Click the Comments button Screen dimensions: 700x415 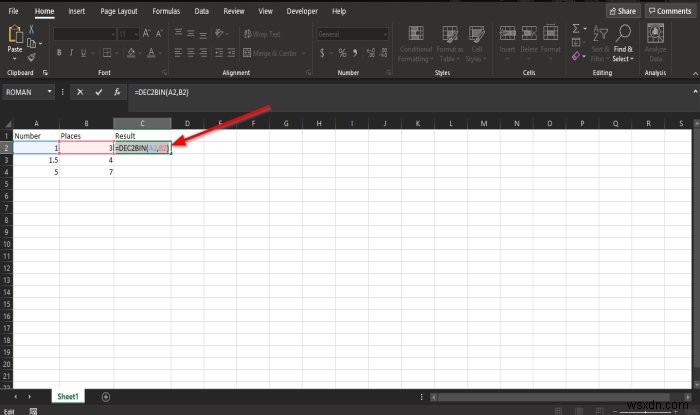(x=670, y=11)
